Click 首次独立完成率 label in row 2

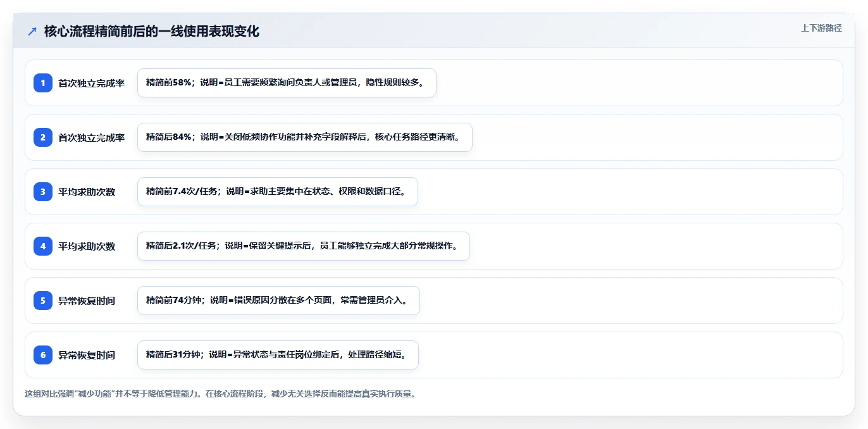(x=92, y=137)
